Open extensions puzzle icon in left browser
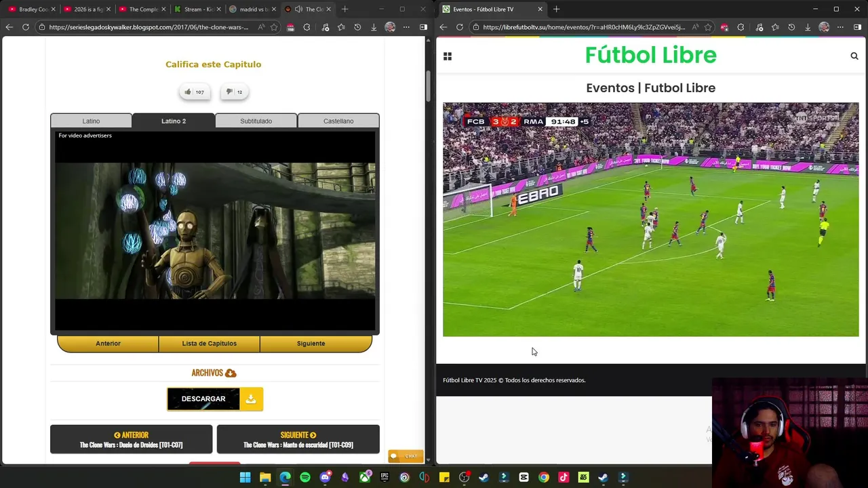 click(x=307, y=27)
